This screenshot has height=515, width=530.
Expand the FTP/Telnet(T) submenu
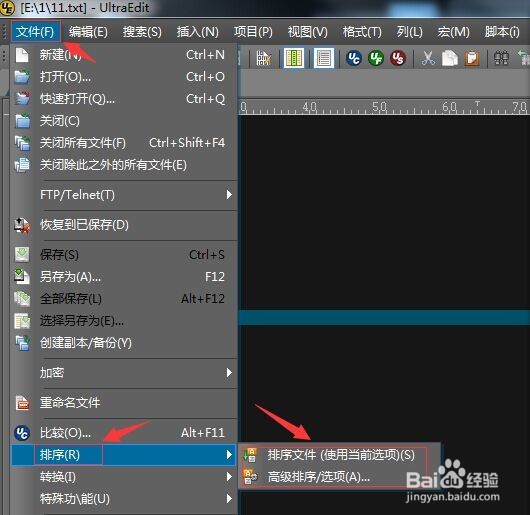click(x=124, y=195)
